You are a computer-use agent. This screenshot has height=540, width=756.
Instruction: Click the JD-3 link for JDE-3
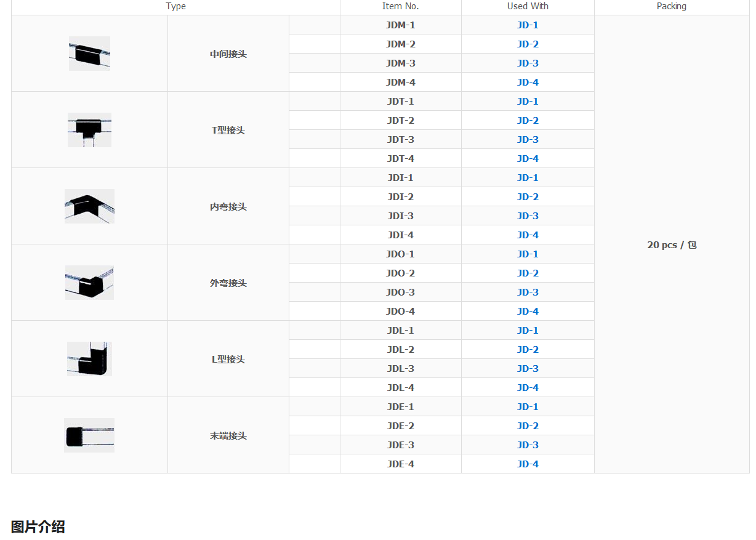tap(528, 445)
